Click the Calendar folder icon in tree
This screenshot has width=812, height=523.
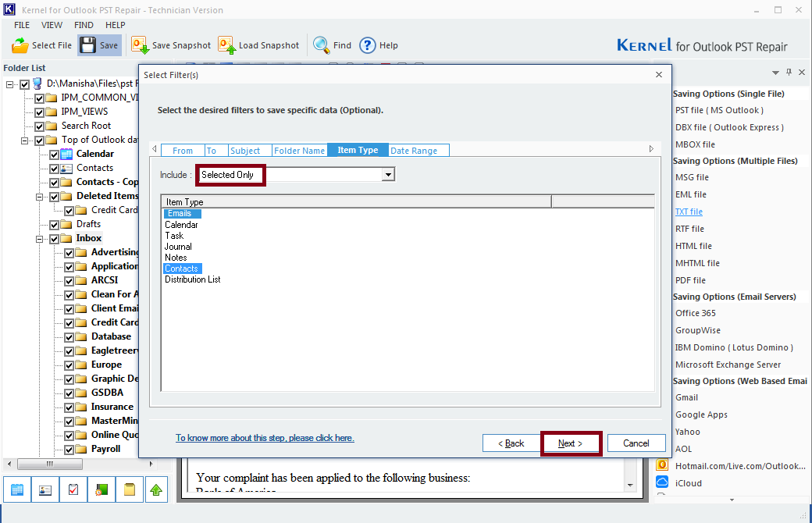(x=66, y=154)
